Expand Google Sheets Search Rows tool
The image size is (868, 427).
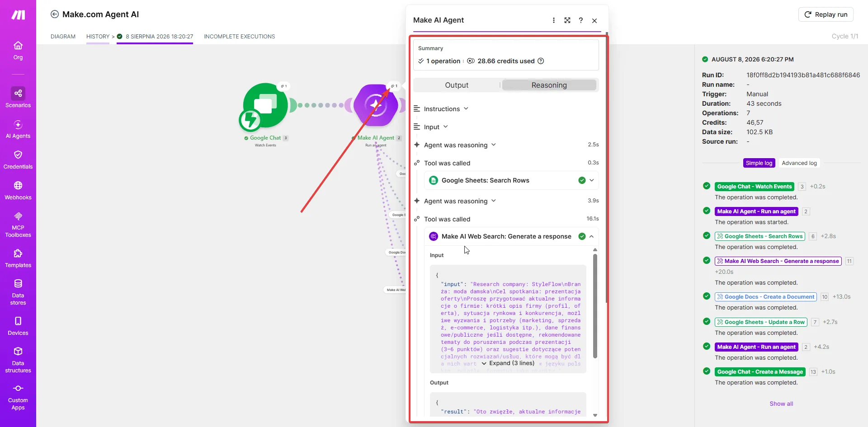pos(591,180)
